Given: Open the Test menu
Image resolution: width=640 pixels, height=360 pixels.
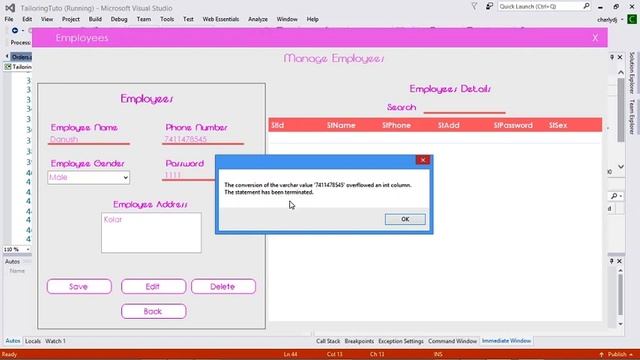Looking at the screenshot, I should (x=188, y=19).
